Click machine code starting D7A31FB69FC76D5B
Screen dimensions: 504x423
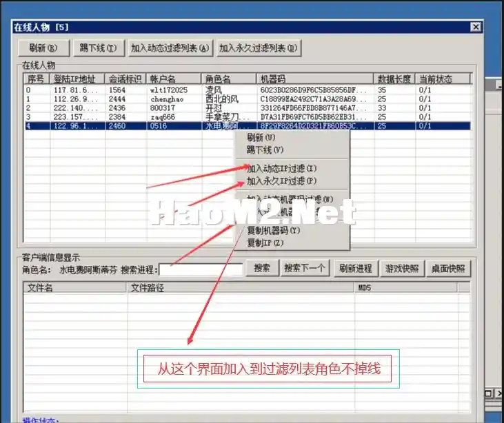313,116
